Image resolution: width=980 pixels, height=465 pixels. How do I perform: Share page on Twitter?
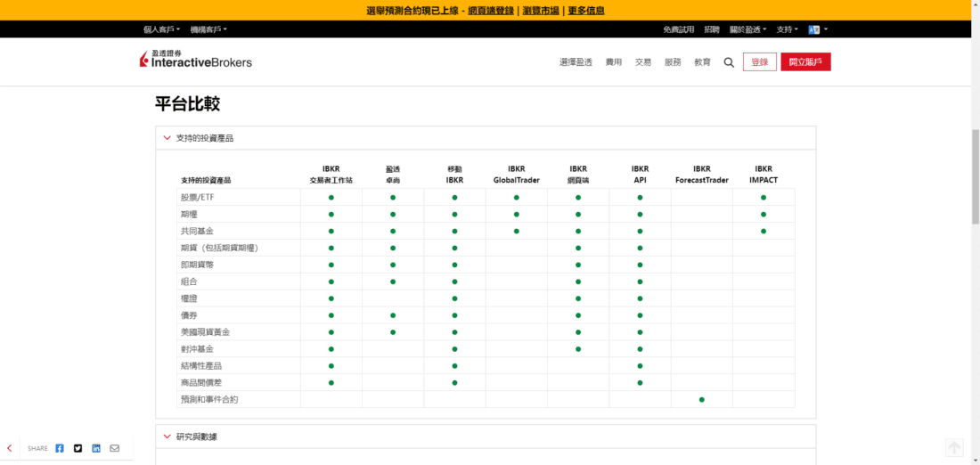click(78, 448)
